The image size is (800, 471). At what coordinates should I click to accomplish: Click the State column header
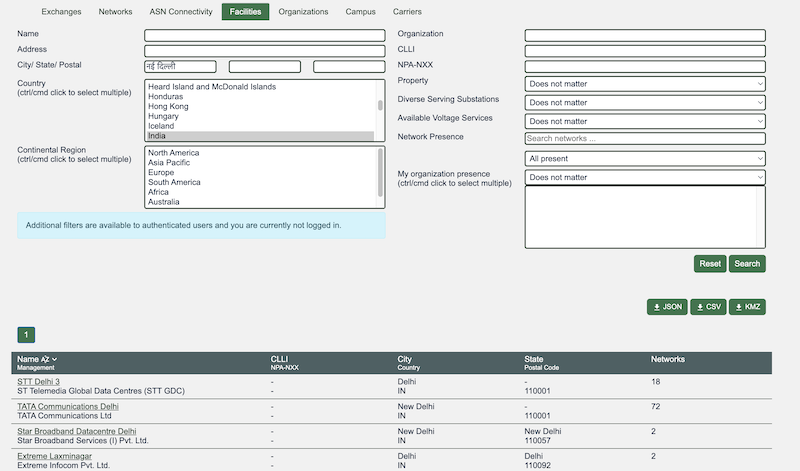(534, 359)
